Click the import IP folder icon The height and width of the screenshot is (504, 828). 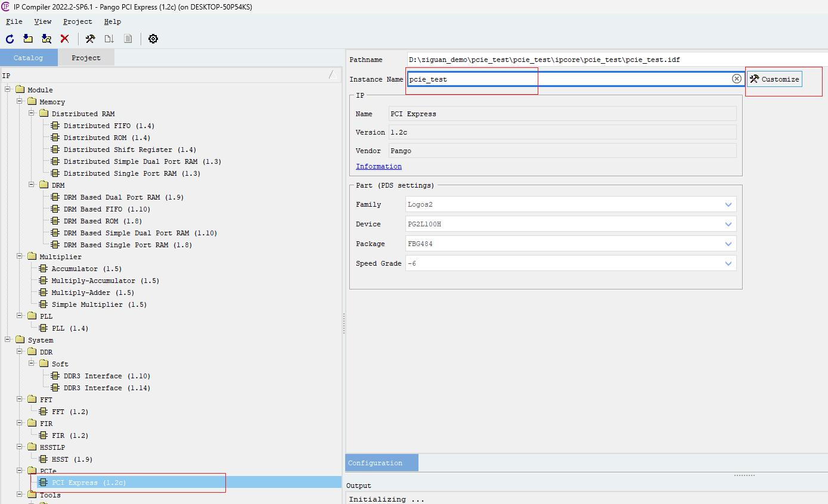[x=28, y=39]
